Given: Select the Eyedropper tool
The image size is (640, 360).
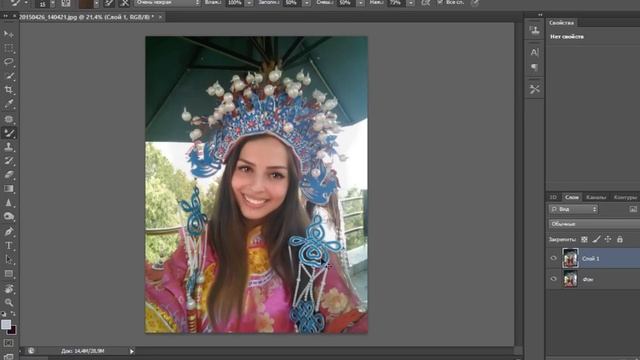Looking at the screenshot, I should [9, 104].
